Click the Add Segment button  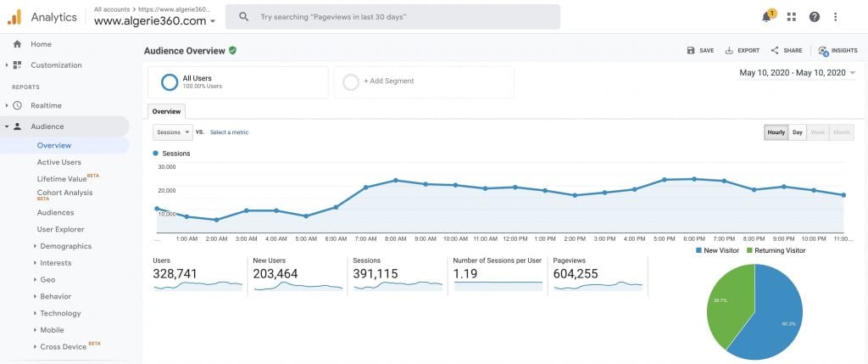(388, 81)
